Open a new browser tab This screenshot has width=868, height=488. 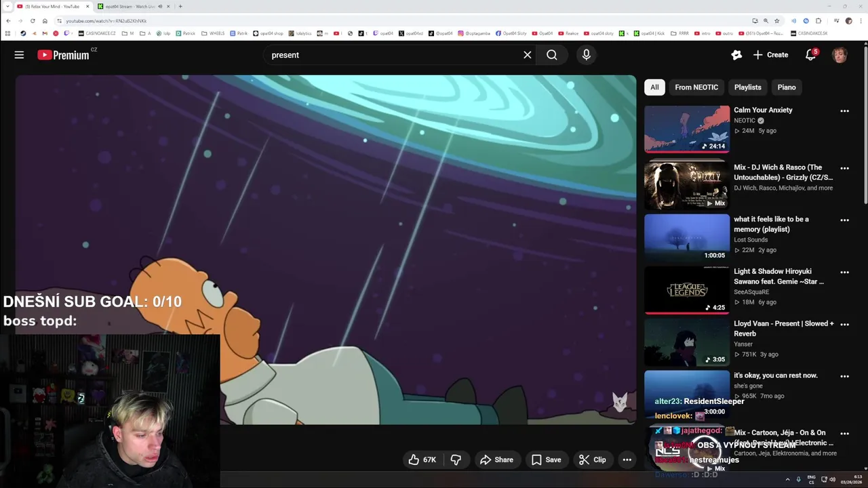click(180, 6)
